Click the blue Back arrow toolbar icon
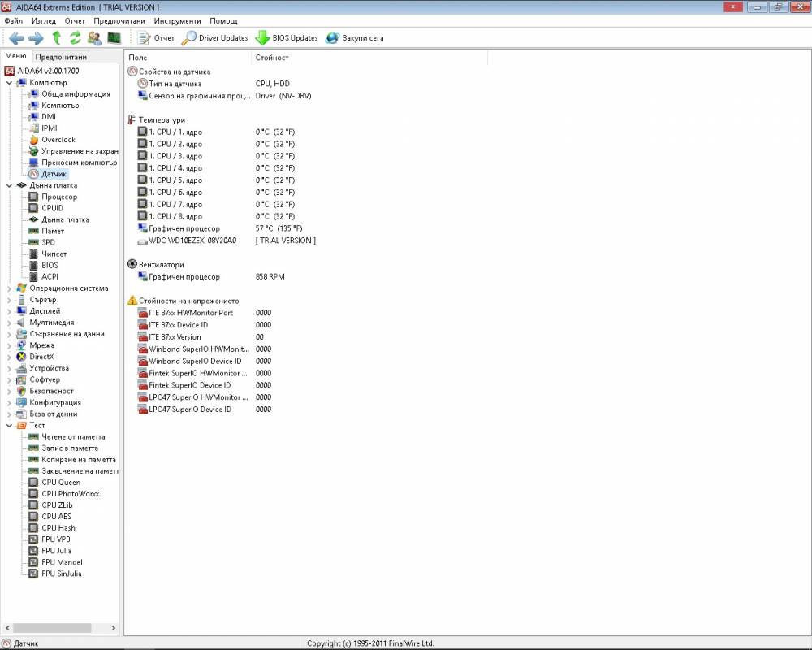Image resolution: width=812 pixels, height=650 pixels. tap(16, 38)
